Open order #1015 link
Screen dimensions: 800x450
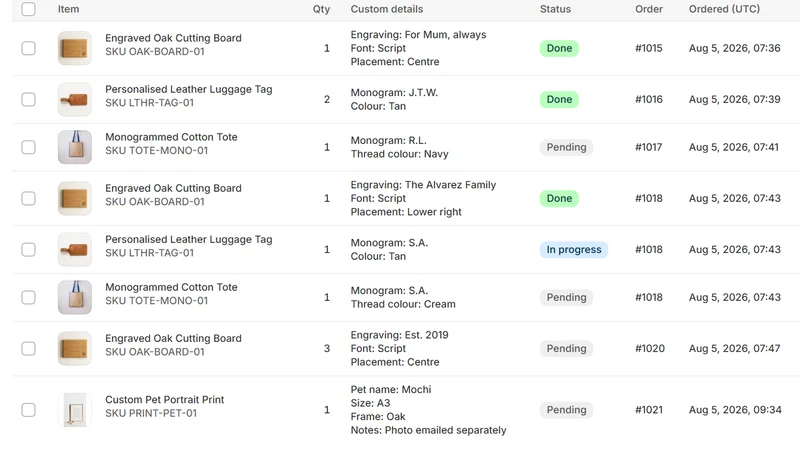pyautogui.click(x=648, y=48)
